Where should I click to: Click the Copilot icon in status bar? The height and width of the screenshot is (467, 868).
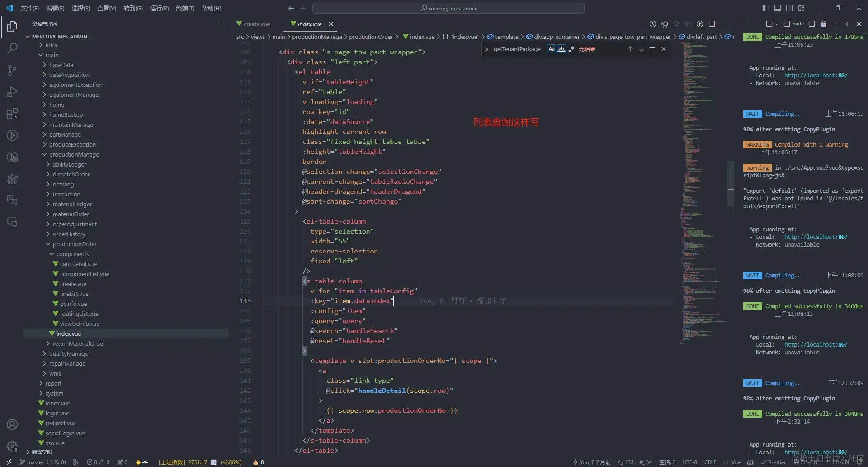coord(750,462)
